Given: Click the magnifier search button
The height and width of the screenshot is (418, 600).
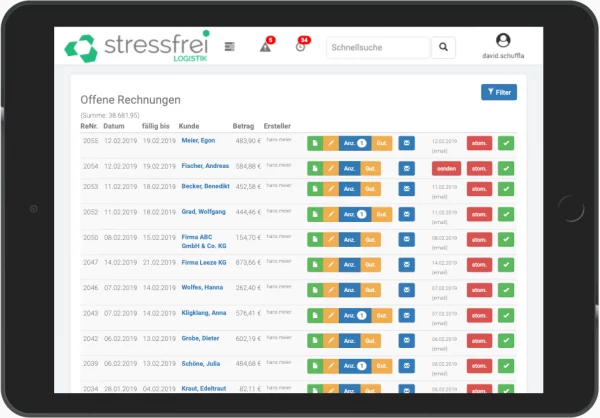Looking at the screenshot, I should [443, 47].
